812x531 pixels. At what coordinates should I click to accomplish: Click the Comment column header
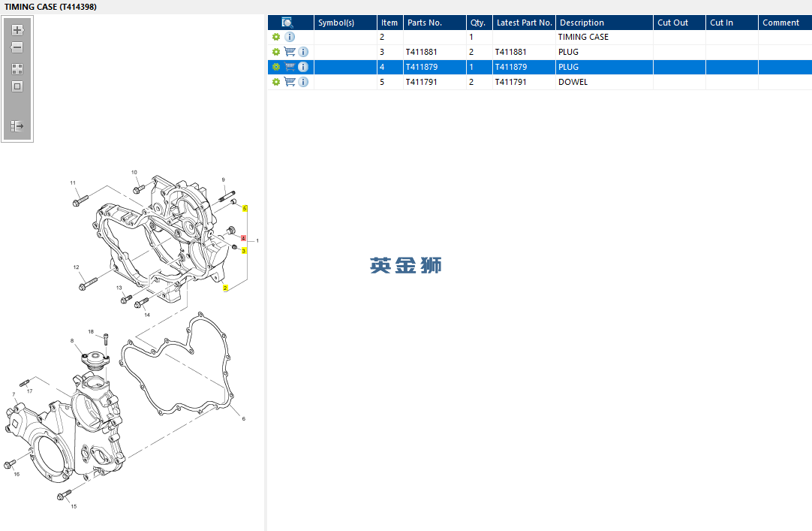(x=785, y=23)
